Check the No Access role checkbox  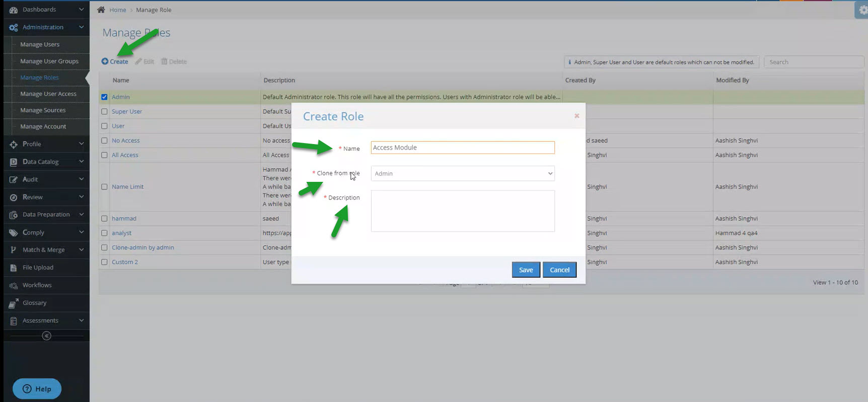104,141
